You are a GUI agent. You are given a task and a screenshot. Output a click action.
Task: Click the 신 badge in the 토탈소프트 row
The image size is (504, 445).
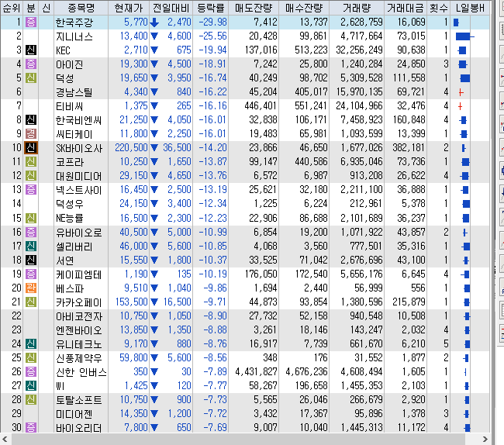tap(31, 400)
